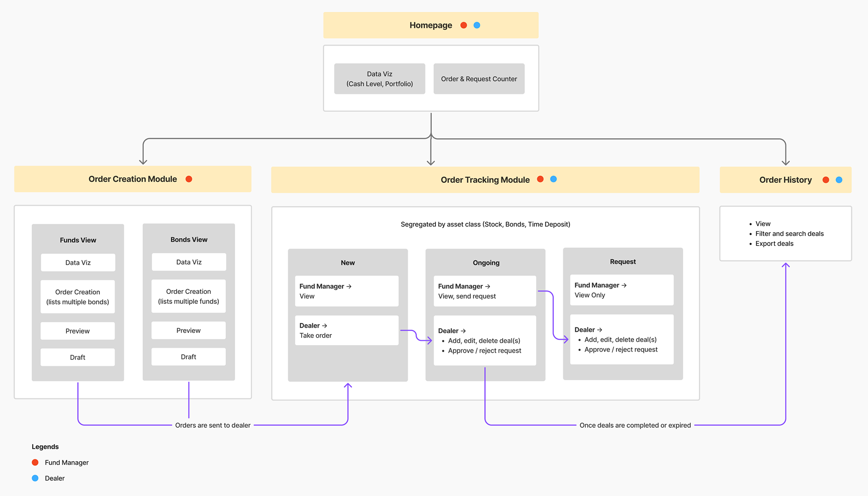The image size is (868, 496).
Task: Click Once deals are completed or expired label
Action: click(635, 425)
